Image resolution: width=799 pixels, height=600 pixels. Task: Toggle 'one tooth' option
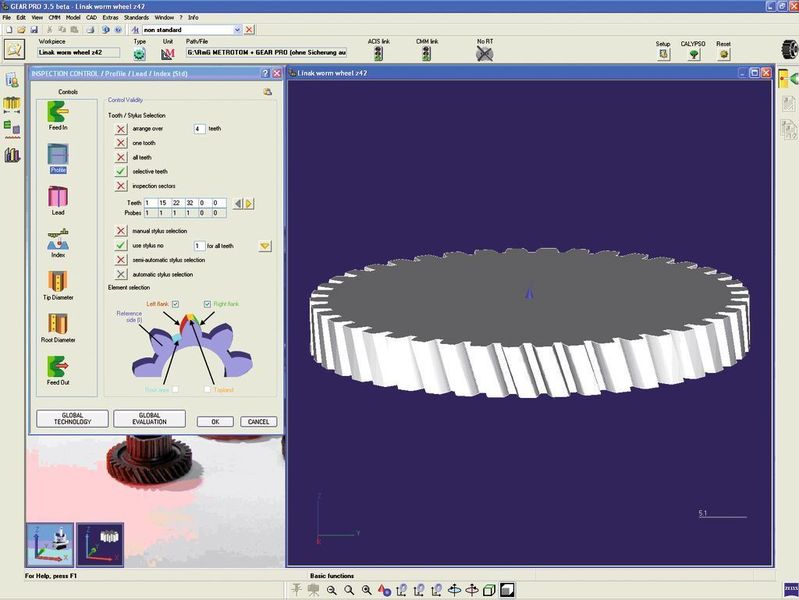(x=121, y=143)
